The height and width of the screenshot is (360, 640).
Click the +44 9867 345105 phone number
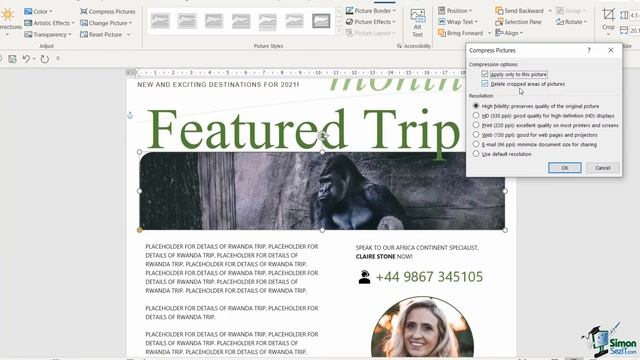[429, 277]
